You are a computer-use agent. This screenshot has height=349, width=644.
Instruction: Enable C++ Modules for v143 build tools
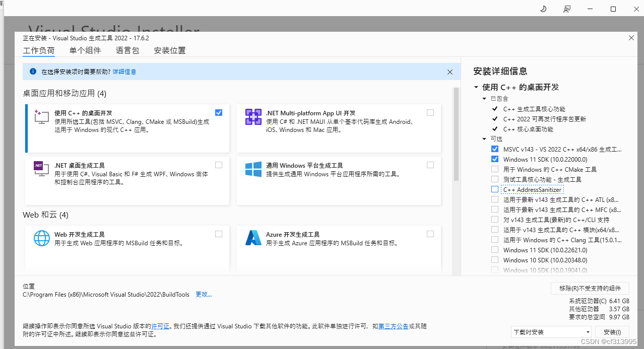click(x=494, y=230)
